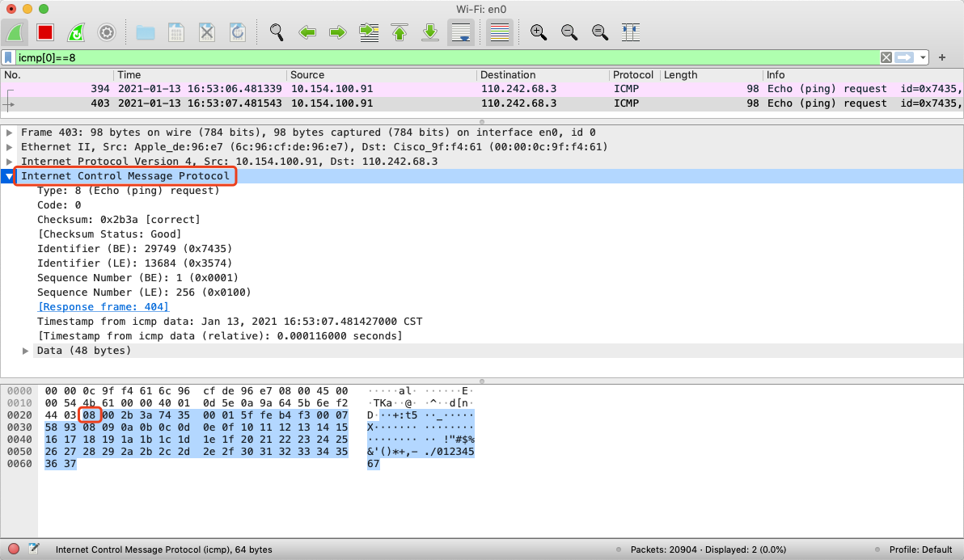Go back in packet history
This screenshot has width=964, height=560.
pos(307,32)
